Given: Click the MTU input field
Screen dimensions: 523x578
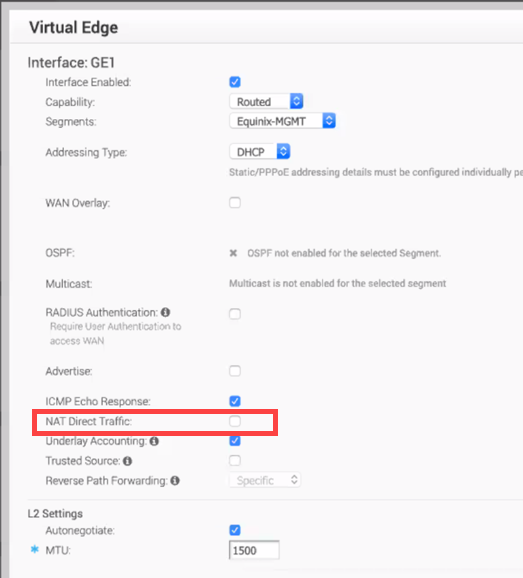Looking at the screenshot, I should (254, 550).
